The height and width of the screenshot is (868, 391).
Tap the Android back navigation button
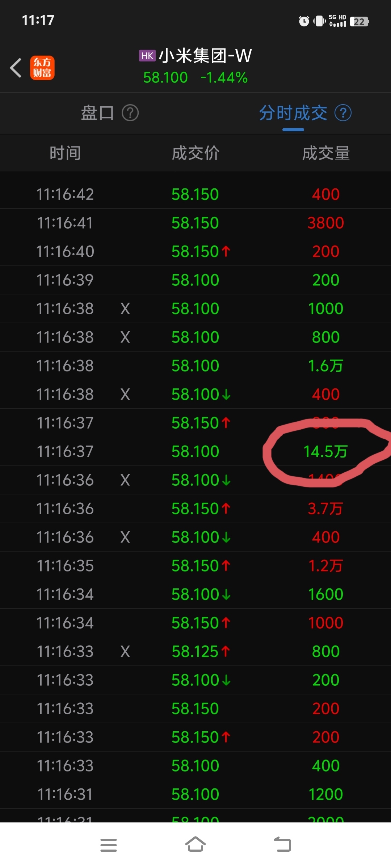282,844
